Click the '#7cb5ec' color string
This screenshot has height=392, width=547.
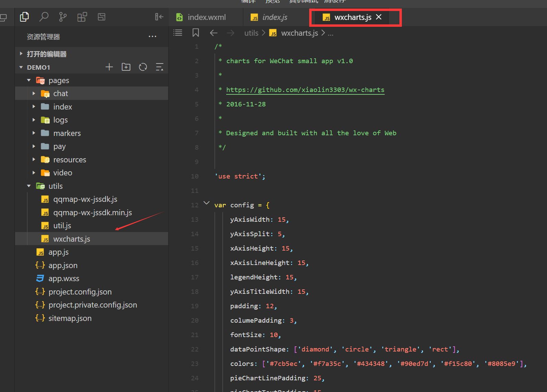[x=283, y=364]
